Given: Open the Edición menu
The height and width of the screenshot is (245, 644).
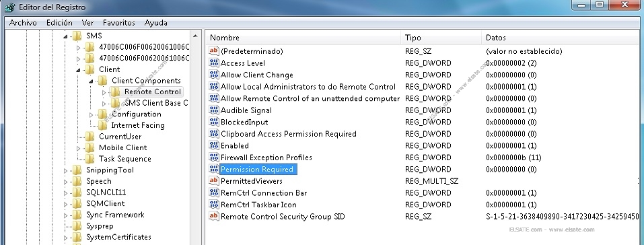Looking at the screenshot, I should coord(59,23).
